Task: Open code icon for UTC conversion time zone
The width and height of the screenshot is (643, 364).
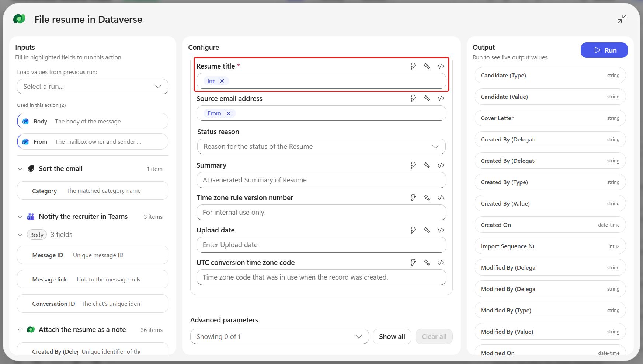Action: pos(441,263)
